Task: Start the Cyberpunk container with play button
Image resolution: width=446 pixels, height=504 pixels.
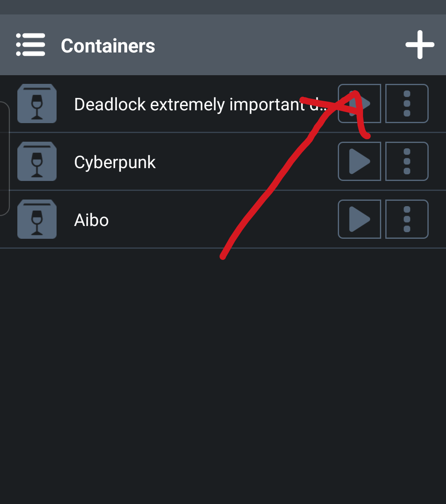Action: point(359,162)
